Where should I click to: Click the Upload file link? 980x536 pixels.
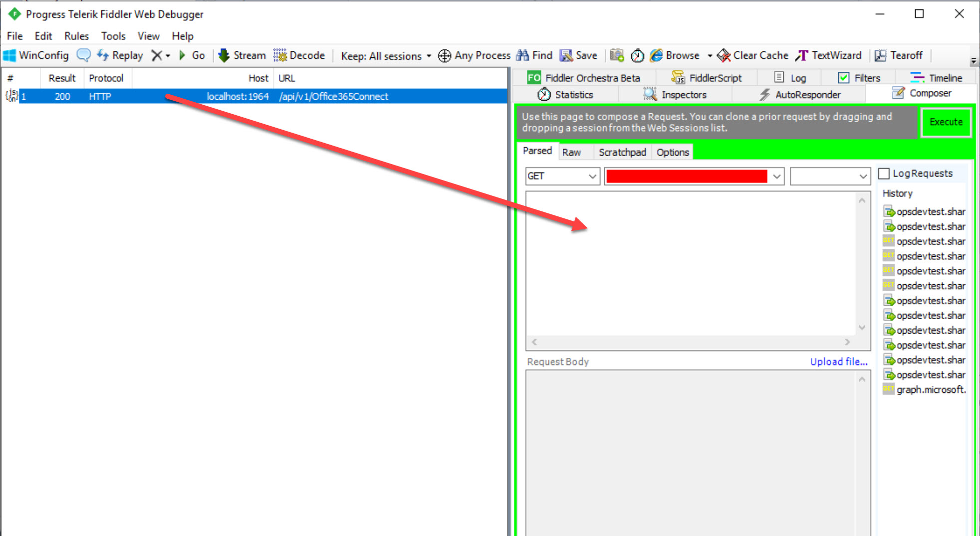tap(838, 361)
